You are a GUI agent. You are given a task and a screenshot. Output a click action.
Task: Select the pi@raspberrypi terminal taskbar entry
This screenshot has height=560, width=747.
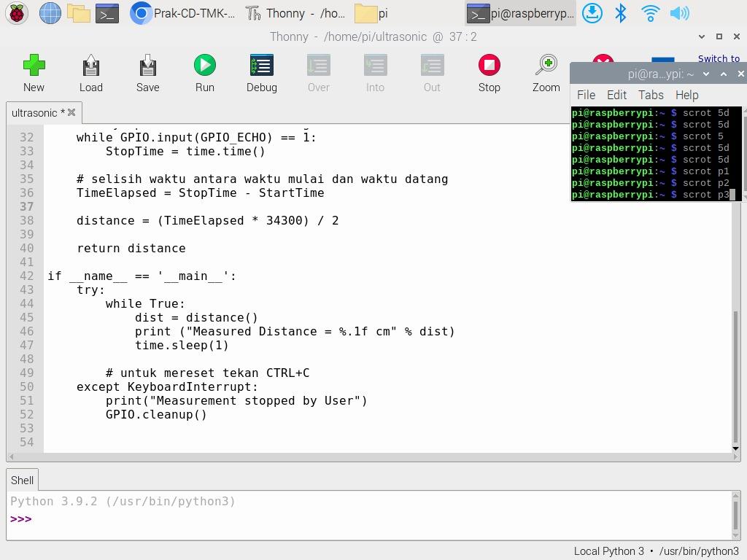[520, 13]
